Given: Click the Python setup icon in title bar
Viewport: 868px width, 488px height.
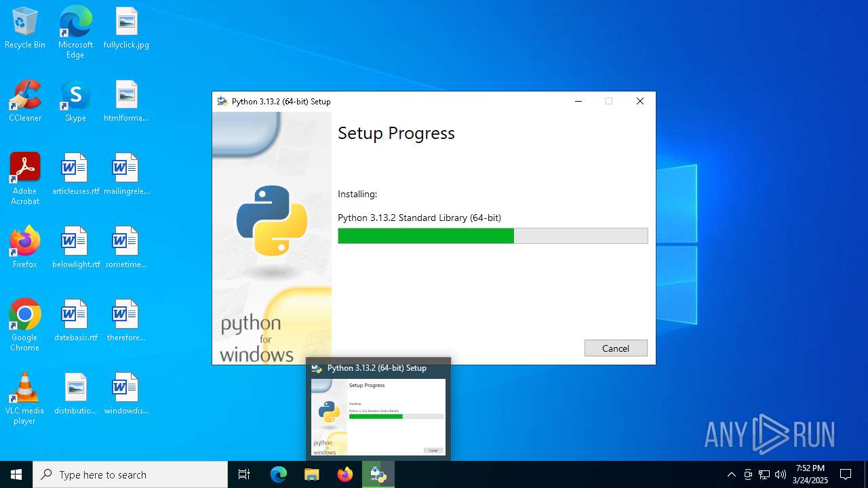Looking at the screenshot, I should click(222, 101).
